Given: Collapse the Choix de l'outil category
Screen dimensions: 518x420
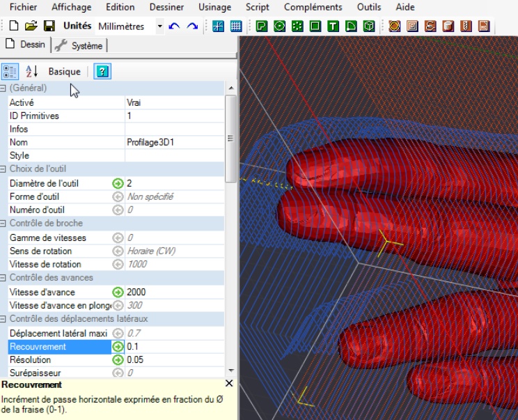Looking at the screenshot, I should click(3, 169).
